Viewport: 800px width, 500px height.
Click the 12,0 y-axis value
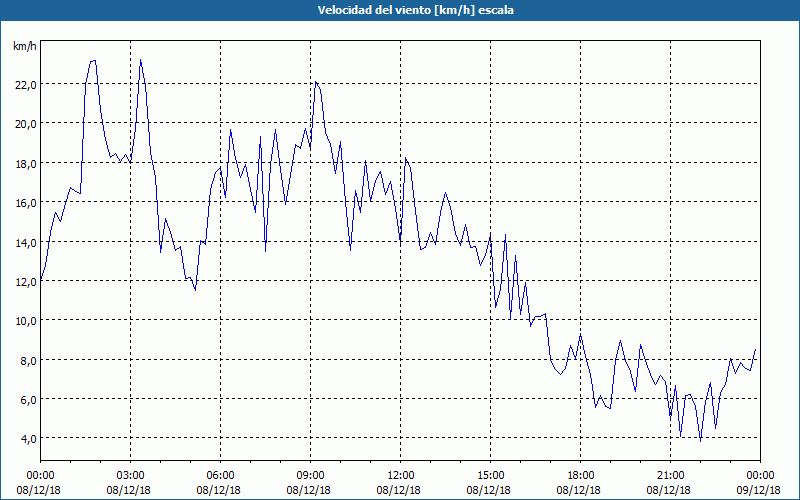[x=26, y=281]
